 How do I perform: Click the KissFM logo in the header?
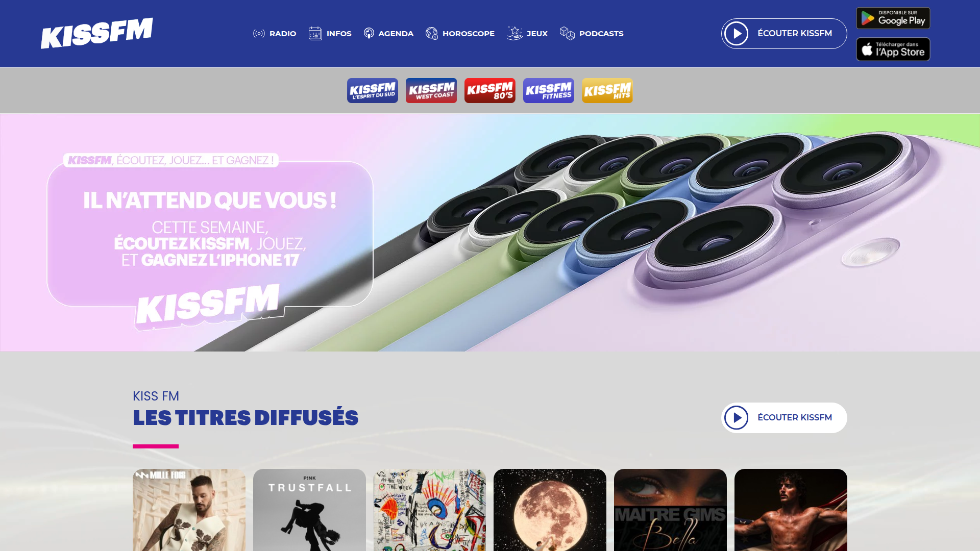pyautogui.click(x=97, y=33)
